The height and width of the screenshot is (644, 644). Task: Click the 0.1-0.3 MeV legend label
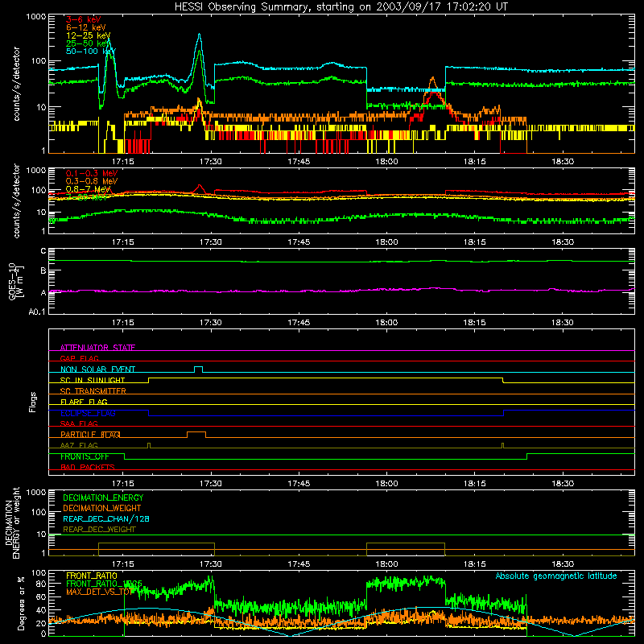point(92,173)
